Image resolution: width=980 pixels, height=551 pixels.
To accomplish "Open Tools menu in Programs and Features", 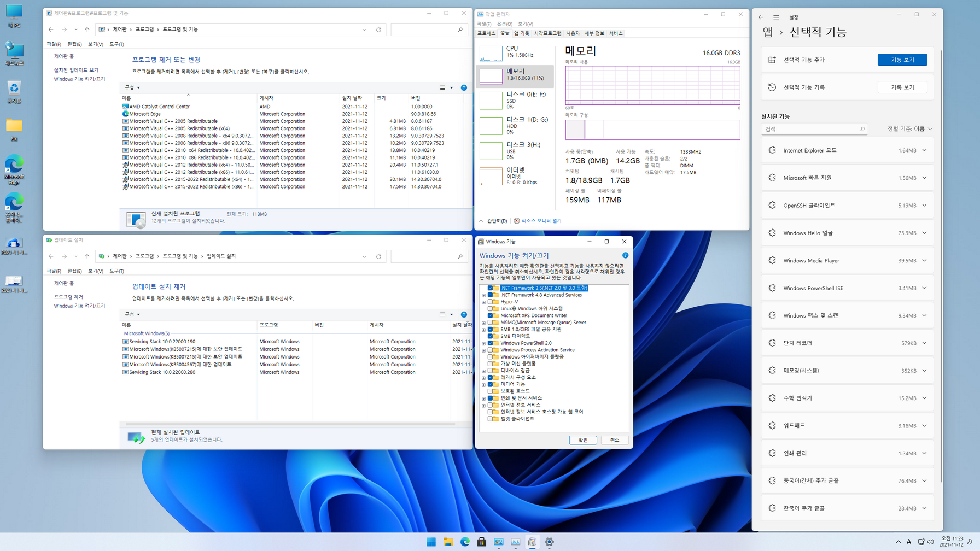I will [x=116, y=44].
